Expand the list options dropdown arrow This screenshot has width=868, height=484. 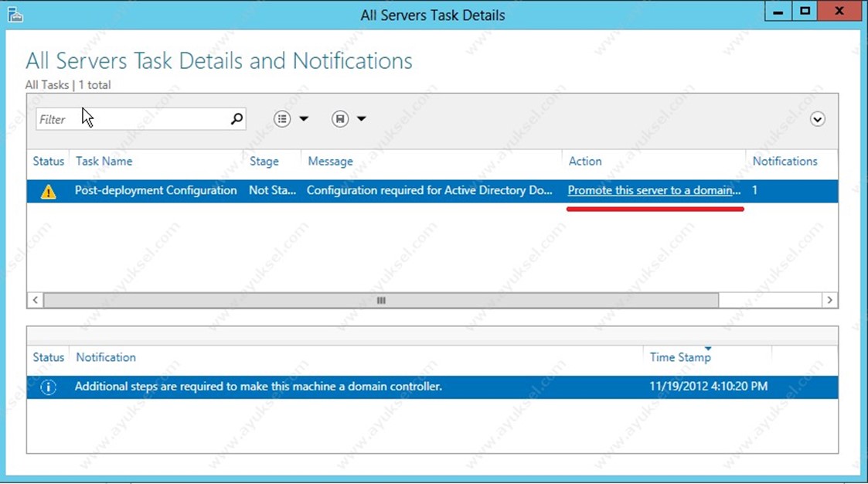[x=304, y=118]
